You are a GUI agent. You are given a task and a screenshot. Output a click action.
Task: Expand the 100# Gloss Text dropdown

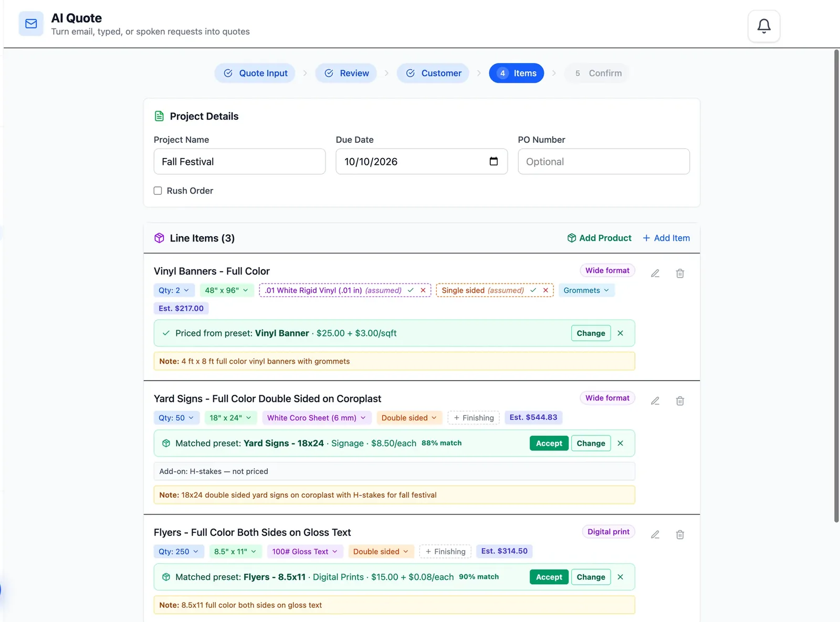[x=305, y=552]
